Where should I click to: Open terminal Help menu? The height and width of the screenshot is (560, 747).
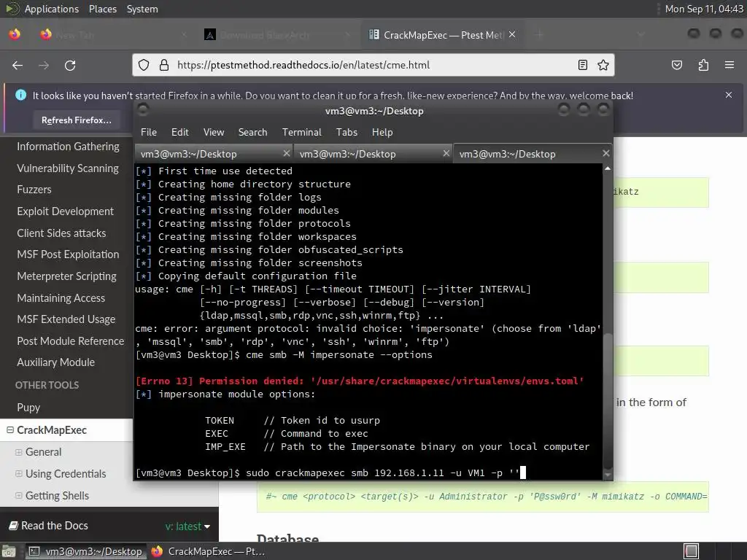(382, 133)
